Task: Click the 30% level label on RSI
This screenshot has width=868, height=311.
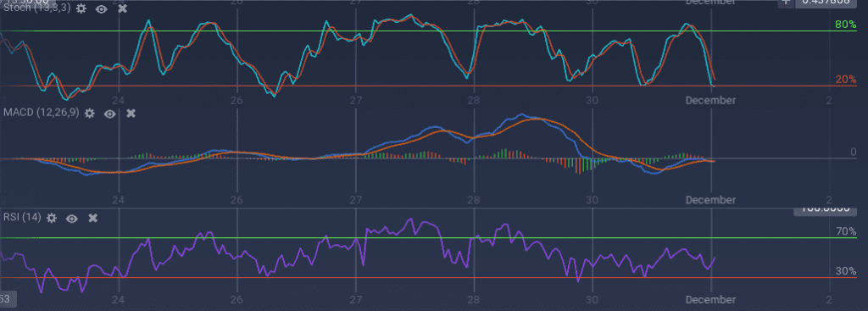Action: tap(846, 271)
